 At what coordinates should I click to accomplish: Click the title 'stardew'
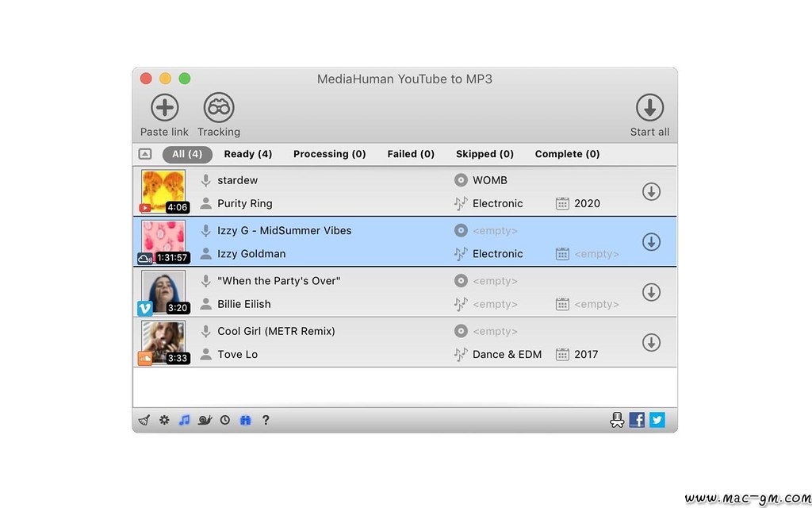pyautogui.click(x=238, y=180)
